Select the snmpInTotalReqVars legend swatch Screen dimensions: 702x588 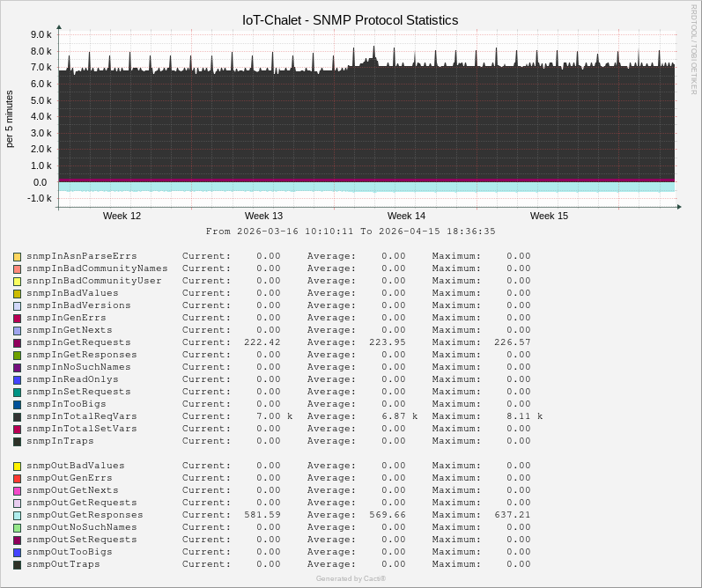tap(17, 416)
